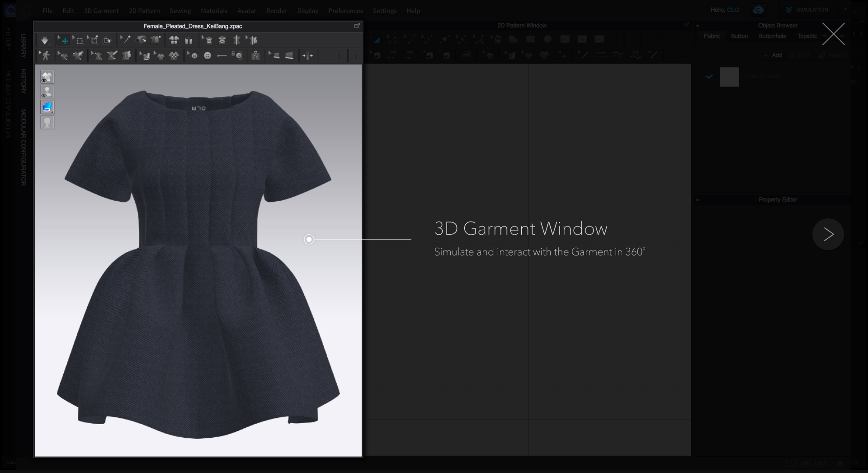The height and width of the screenshot is (473, 868).
Task: Switch to the Fabric tab in Object Browser
Action: coord(712,36)
